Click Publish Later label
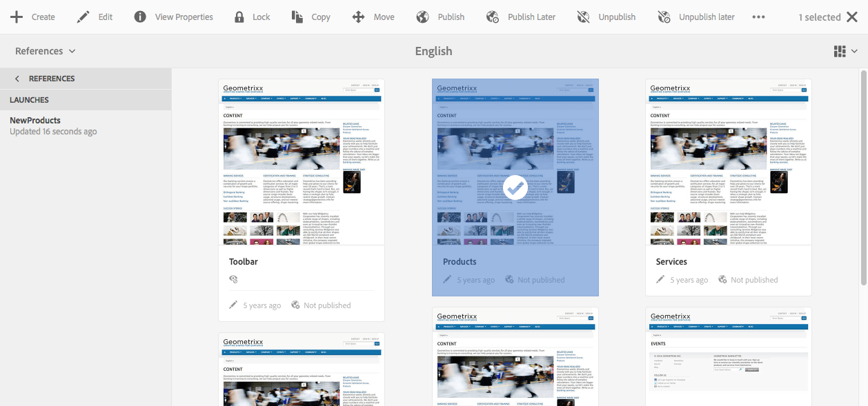Image resolution: width=868 pixels, height=406 pixels. click(x=532, y=17)
